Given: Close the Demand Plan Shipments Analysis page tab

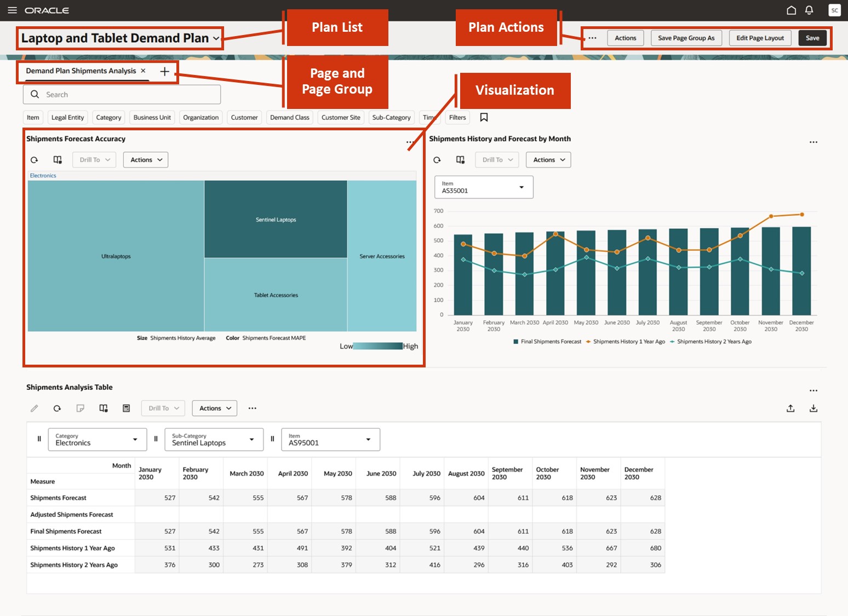Looking at the screenshot, I should pos(143,71).
